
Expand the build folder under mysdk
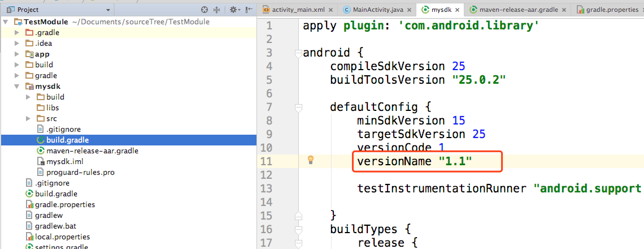pyautogui.click(x=28, y=97)
